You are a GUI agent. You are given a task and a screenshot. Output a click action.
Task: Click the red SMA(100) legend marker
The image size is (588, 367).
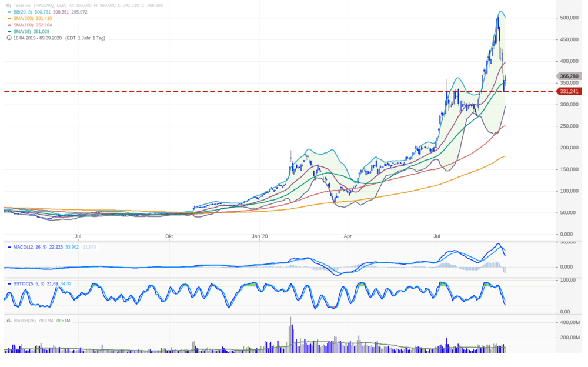tap(9, 25)
